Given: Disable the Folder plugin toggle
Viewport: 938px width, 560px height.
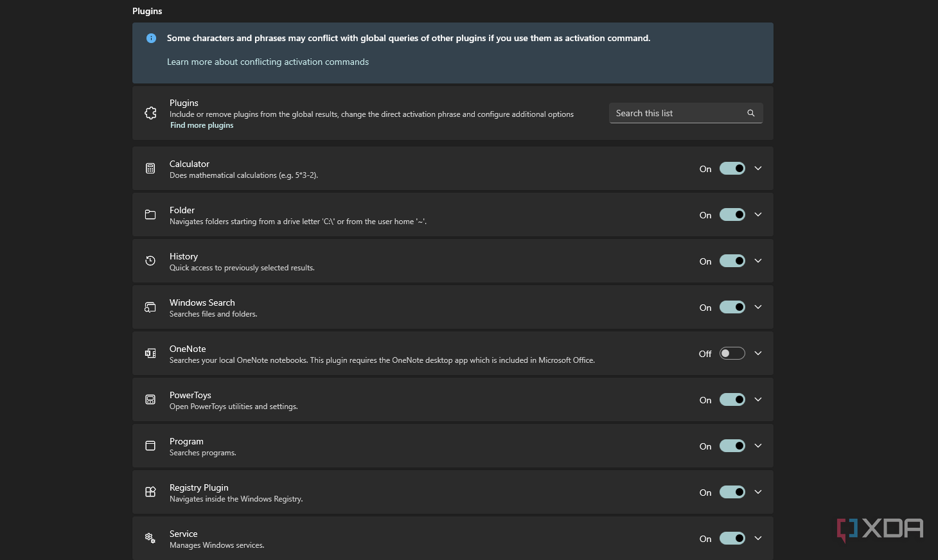Looking at the screenshot, I should [x=732, y=214].
